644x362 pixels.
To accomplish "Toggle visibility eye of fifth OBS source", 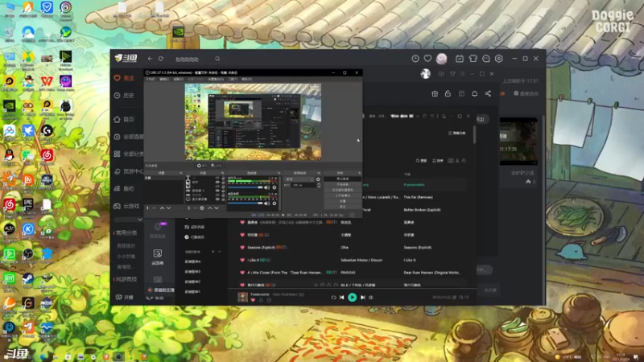I will click(217, 195).
